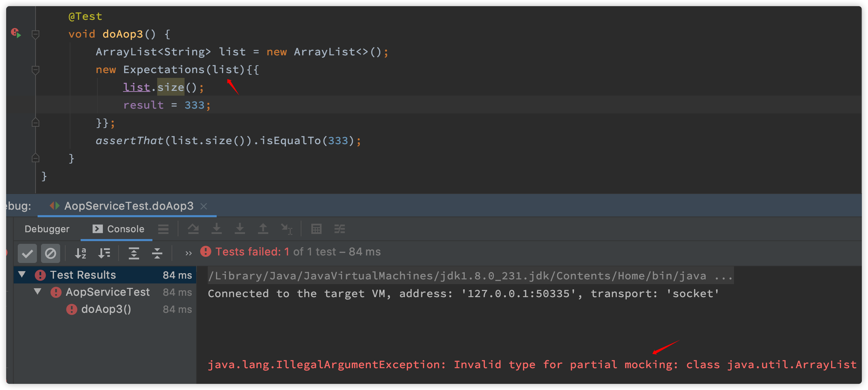
Task: Toggle the Show Ignored tests filter
Action: point(51,253)
